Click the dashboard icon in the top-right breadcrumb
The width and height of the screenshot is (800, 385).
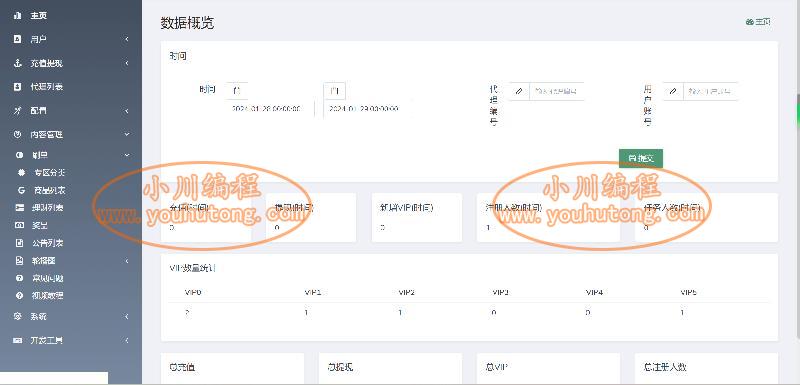[749, 22]
